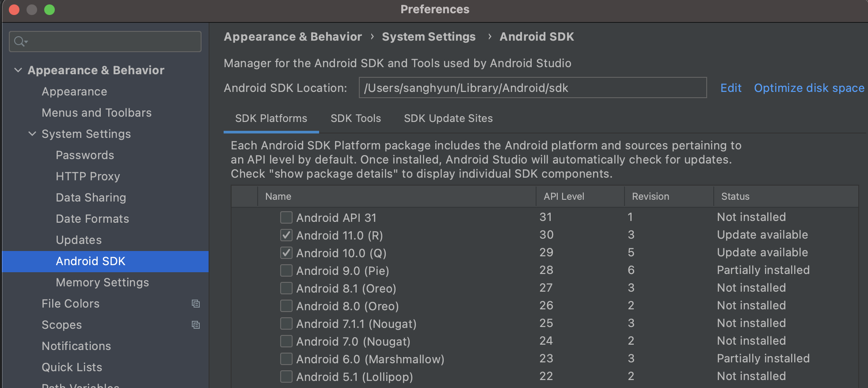
Task: Sort table by Revision column header
Action: 669,197
